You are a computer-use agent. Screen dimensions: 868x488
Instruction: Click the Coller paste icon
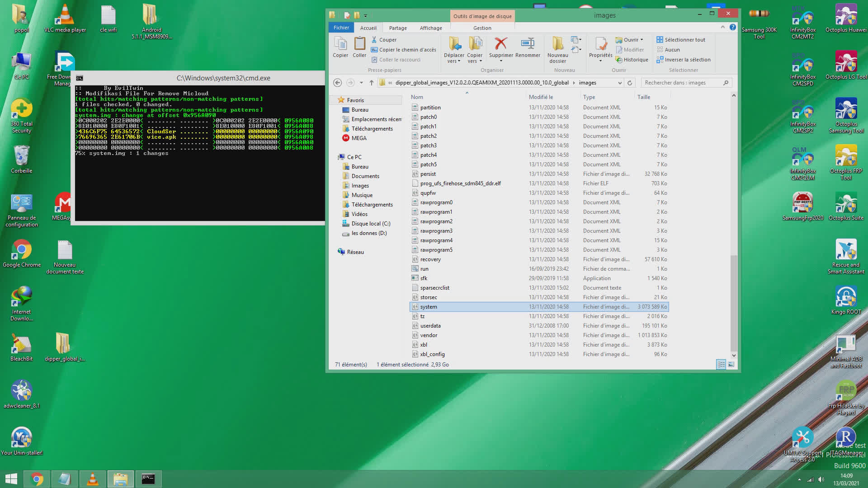(359, 44)
